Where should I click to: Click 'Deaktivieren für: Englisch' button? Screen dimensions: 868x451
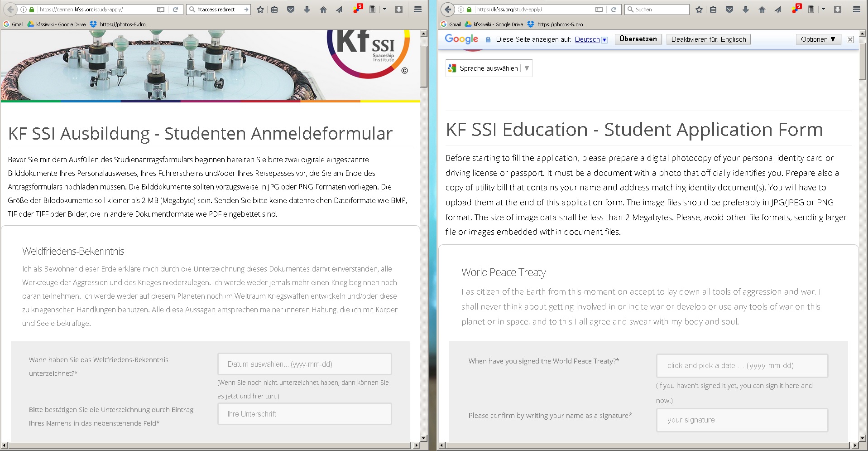pyautogui.click(x=709, y=39)
